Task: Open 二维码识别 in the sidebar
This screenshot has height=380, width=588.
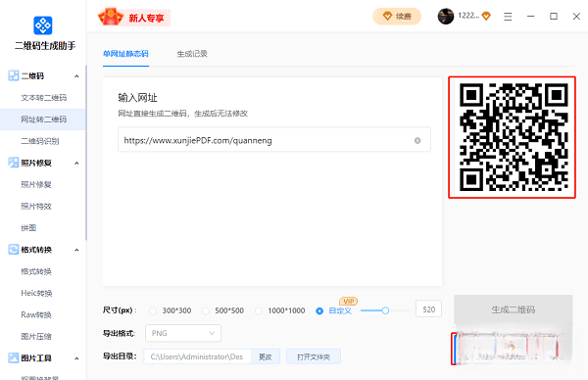Action: 40,141
